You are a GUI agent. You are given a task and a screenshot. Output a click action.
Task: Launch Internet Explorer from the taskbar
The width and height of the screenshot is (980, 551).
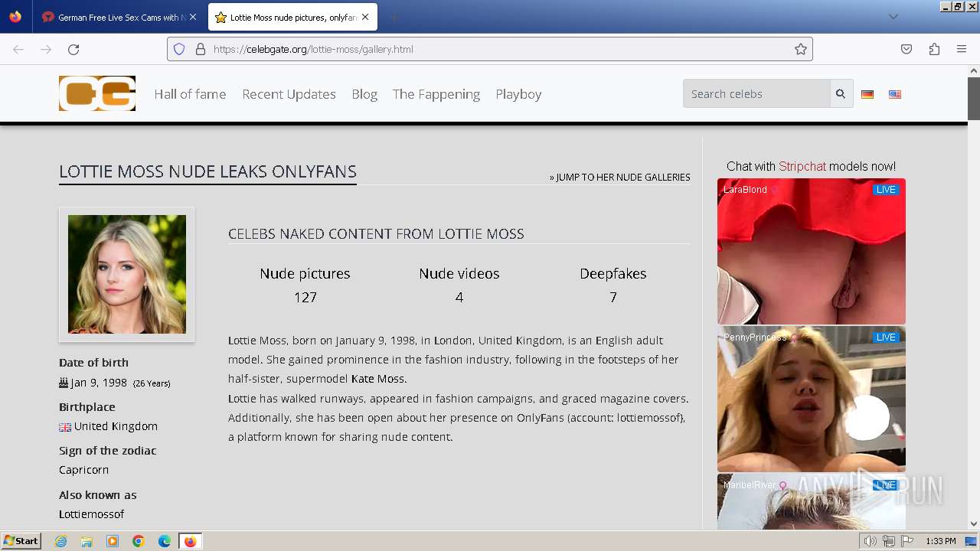(x=60, y=541)
